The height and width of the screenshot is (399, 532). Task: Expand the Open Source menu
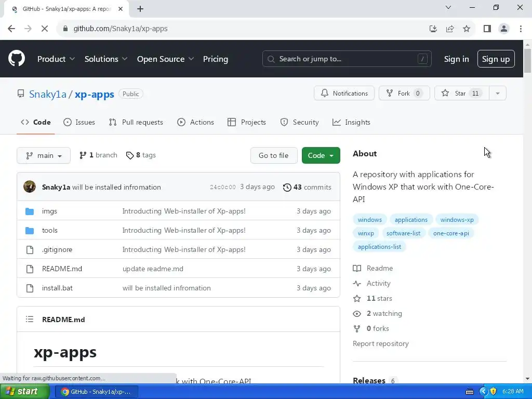click(x=166, y=59)
